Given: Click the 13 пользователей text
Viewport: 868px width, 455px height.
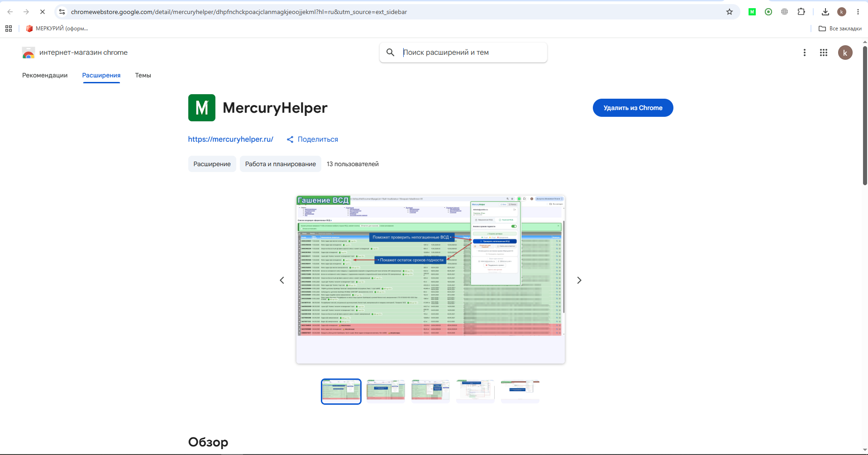Looking at the screenshot, I should 353,164.
